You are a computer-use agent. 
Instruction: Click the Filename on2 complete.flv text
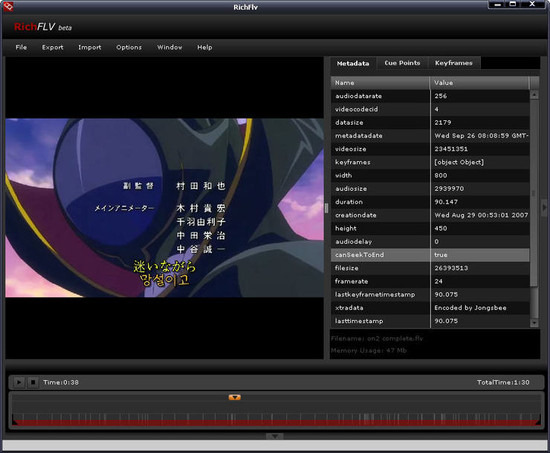377,339
